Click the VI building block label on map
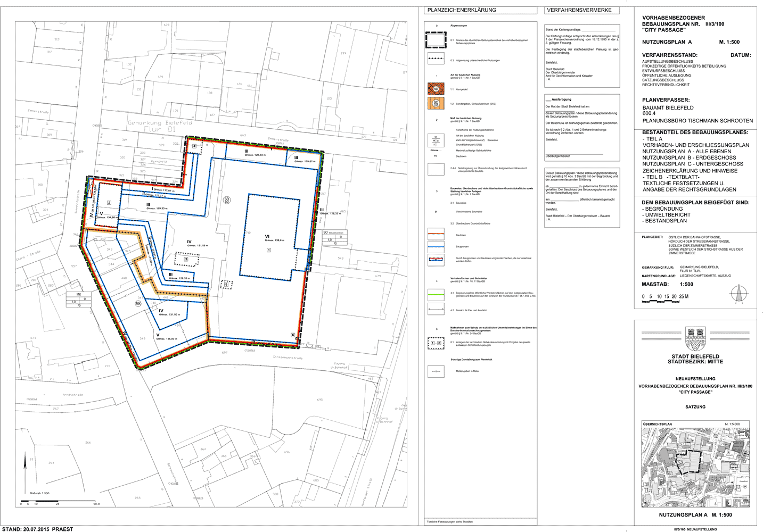Image resolution: width=763 pixels, height=532 pixels. click(268, 237)
